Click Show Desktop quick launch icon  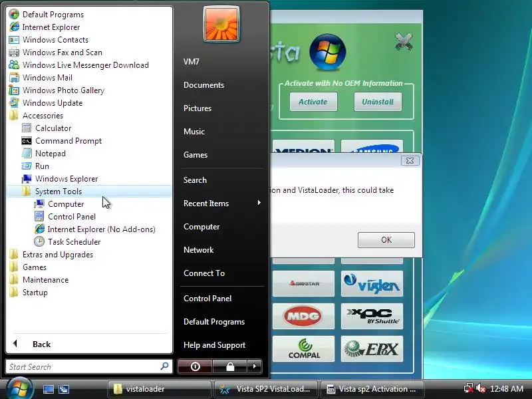48,389
